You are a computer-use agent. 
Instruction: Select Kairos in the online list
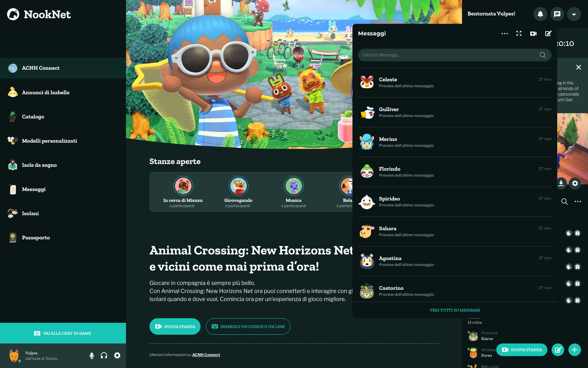(483, 336)
